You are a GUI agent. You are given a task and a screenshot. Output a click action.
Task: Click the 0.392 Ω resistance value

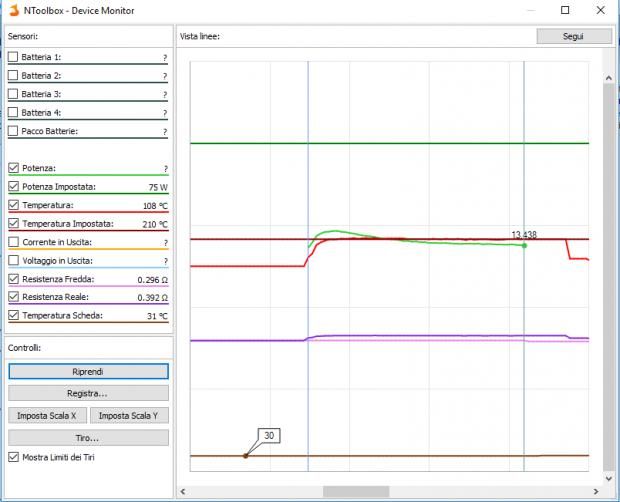[x=153, y=298]
